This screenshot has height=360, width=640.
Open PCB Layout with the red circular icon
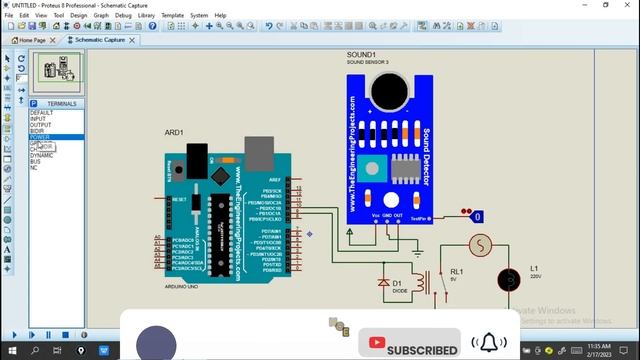point(77,26)
